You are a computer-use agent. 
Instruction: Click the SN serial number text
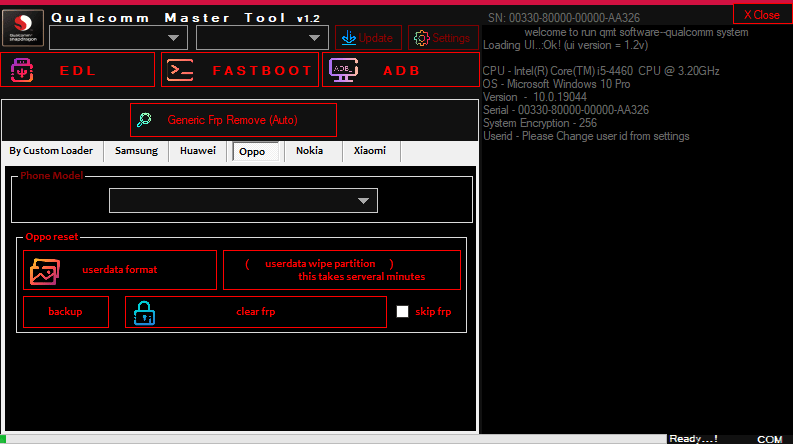tap(564, 18)
